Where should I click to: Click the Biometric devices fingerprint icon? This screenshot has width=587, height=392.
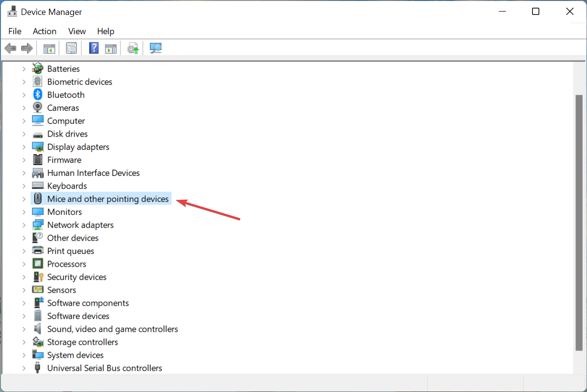click(x=38, y=81)
